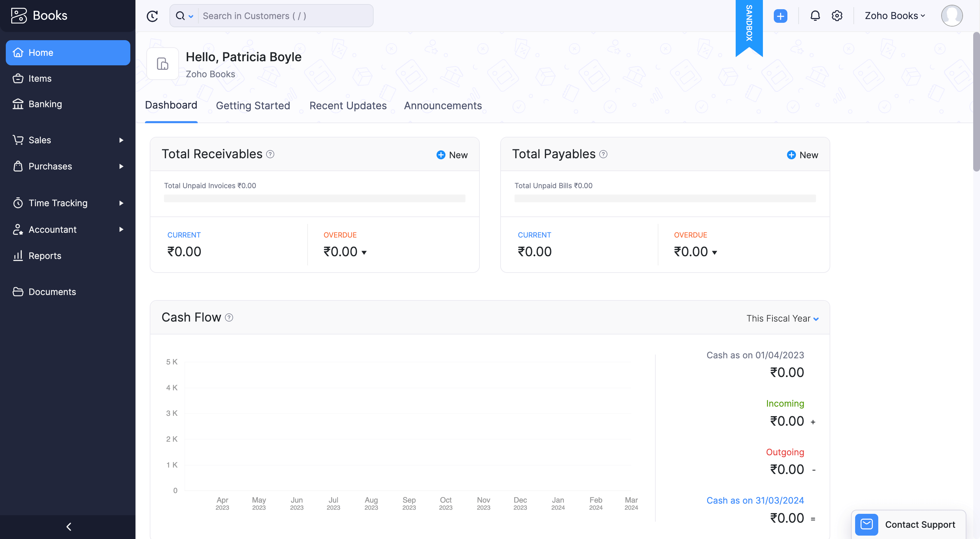This screenshot has height=539, width=980.
Task: Open Cash as on 31/03/2024 link
Action: click(755, 500)
